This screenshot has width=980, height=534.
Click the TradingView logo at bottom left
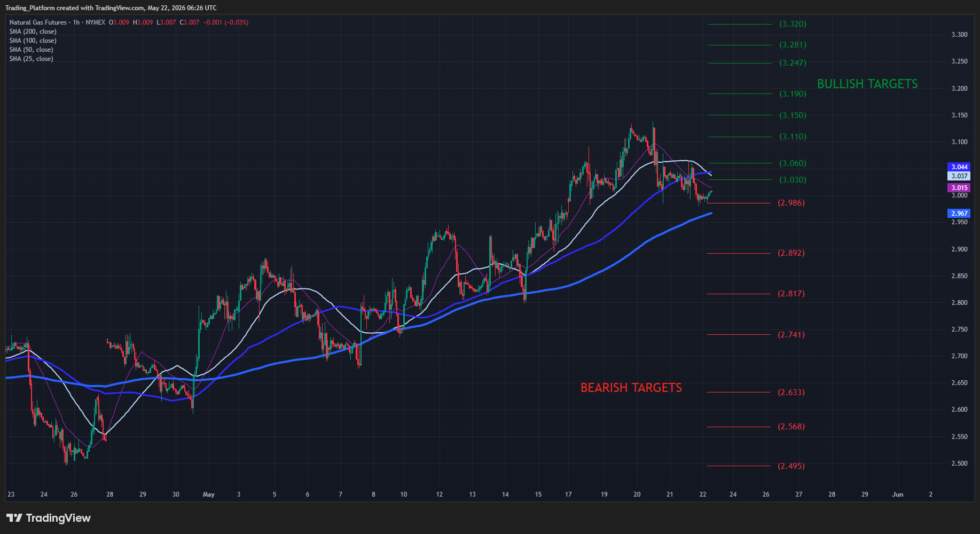(49, 518)
